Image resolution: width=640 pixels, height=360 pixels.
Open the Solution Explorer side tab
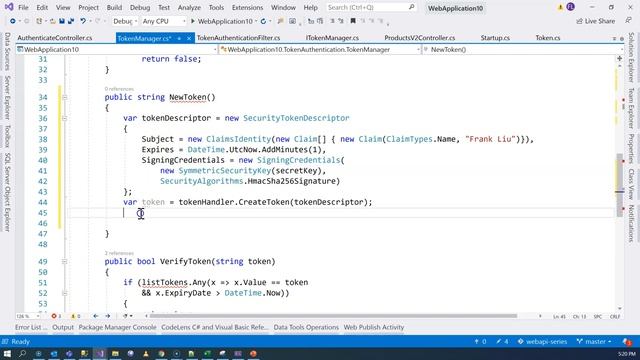(631, 58)
